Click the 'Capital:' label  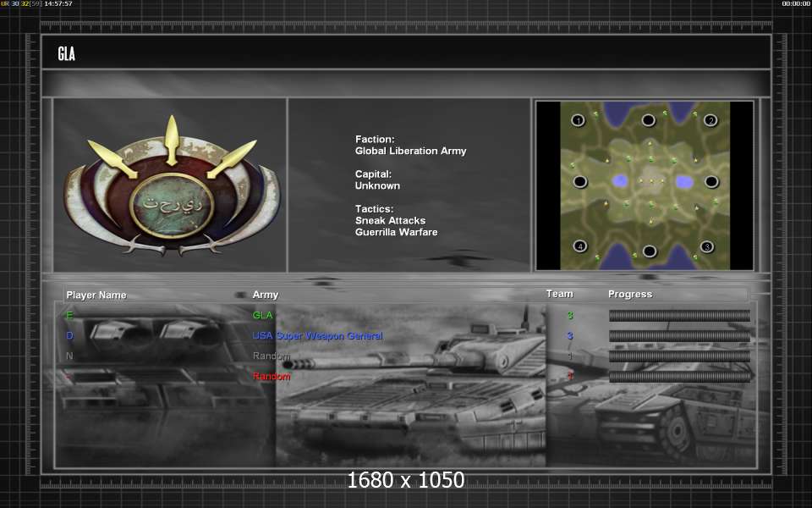coord(373,174)
